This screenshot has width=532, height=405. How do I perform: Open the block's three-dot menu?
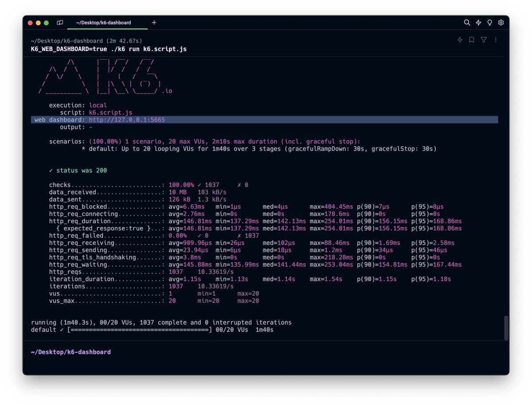(496, 40)
